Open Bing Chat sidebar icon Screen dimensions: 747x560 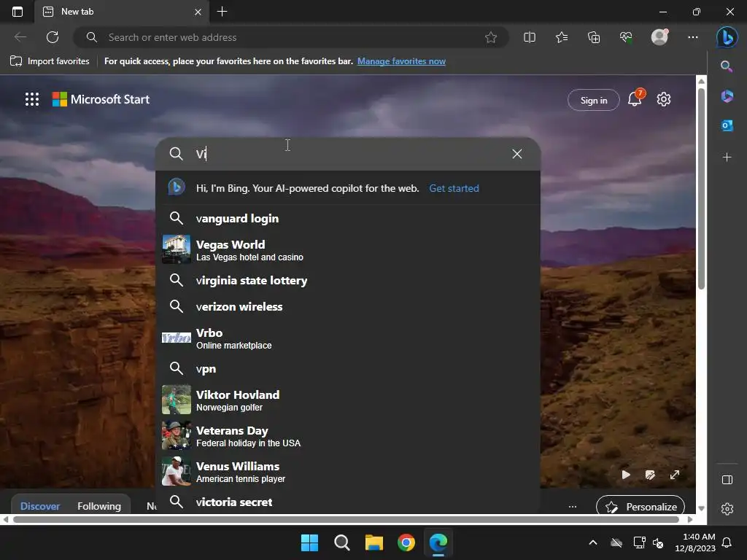coord(727,37)
